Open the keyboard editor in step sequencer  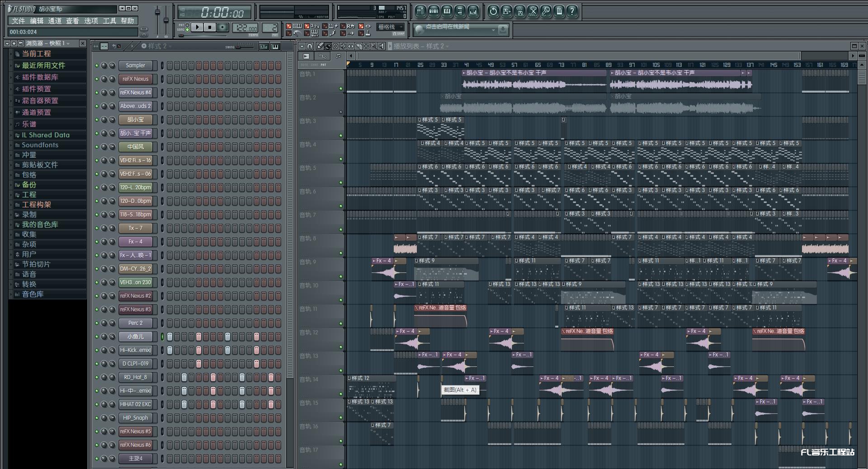pos(275,47)
